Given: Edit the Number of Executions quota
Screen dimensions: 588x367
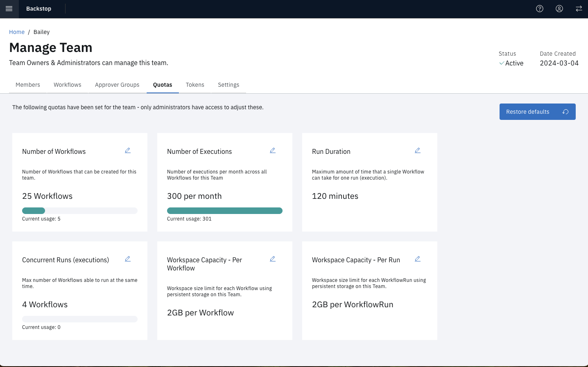Looking at the screenshot, I should 273,151.
